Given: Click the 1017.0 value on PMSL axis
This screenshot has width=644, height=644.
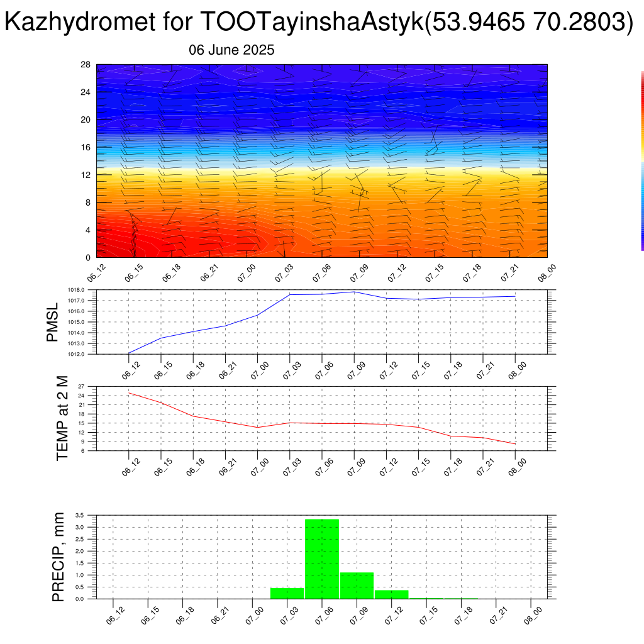Looking at the screenshot, I should (x=76, y=301).
